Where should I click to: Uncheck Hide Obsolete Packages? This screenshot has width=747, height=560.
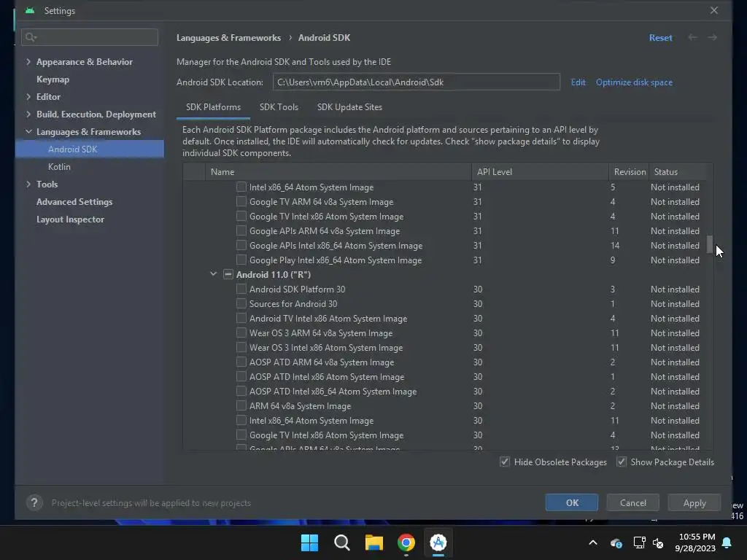pyautogui.click(x=505, y=462)
